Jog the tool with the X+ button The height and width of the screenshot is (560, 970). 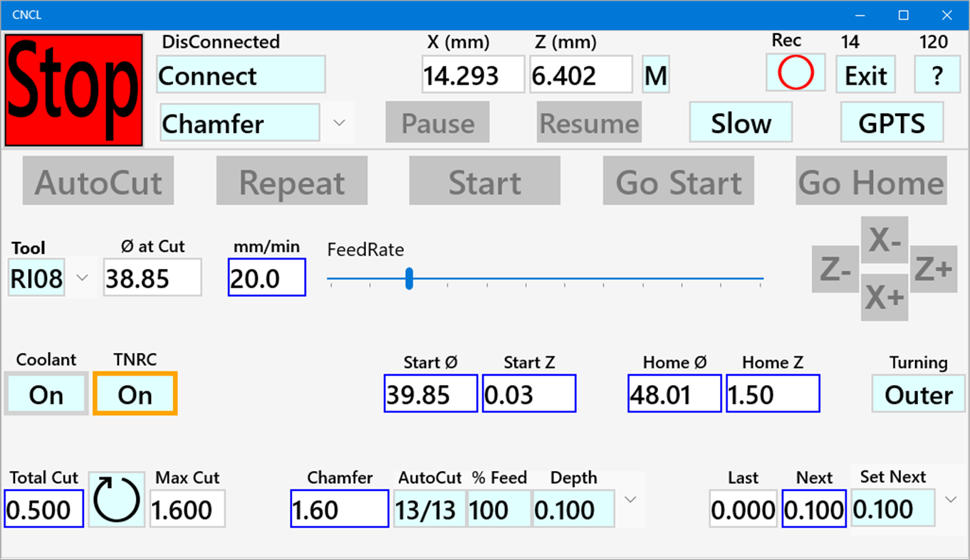tap(885, 297)
